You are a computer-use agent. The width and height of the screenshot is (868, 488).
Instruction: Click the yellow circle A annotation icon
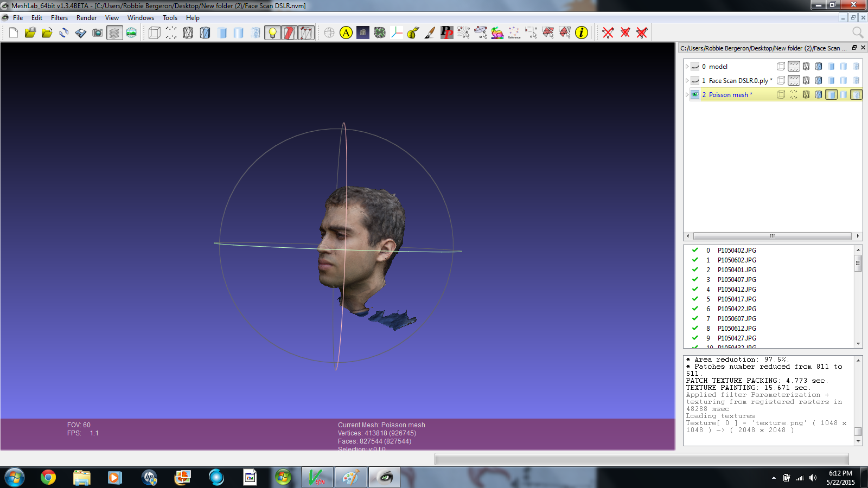(346, 33)
